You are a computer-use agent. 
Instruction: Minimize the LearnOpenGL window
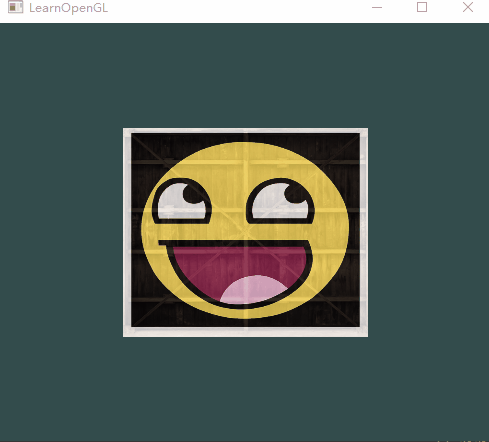click(377, 7)
